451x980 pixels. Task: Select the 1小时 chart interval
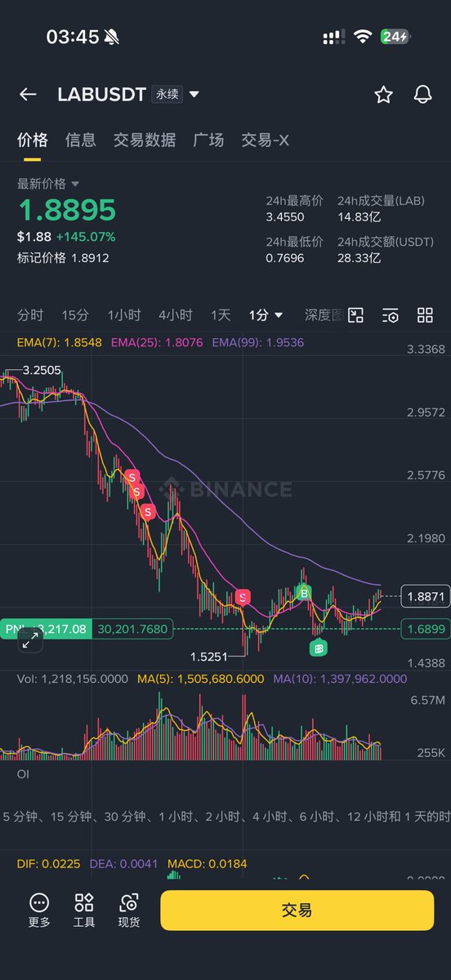[124, 315]
